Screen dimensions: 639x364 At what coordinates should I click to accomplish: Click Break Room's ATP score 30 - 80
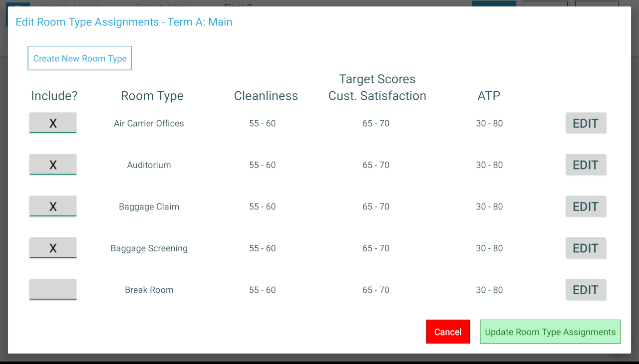pyautogui.click(x=489, y=290)
